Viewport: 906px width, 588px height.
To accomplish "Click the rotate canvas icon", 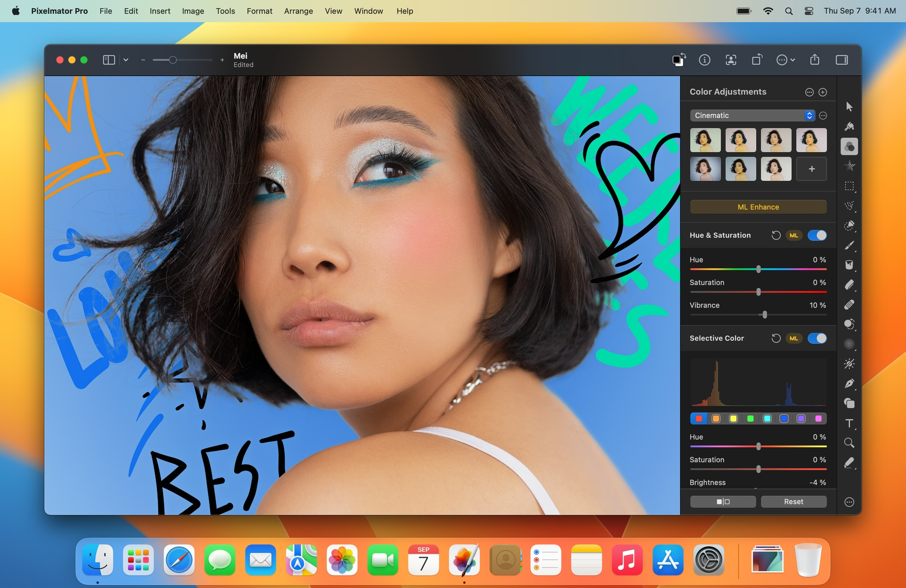I will pyautogui.click(x=757, y=60).
